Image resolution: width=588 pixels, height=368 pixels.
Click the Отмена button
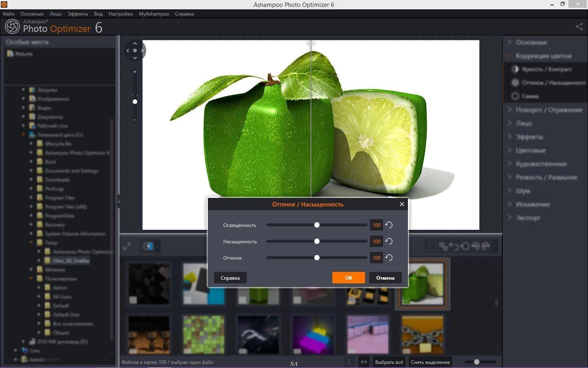(x=385, y=278)
